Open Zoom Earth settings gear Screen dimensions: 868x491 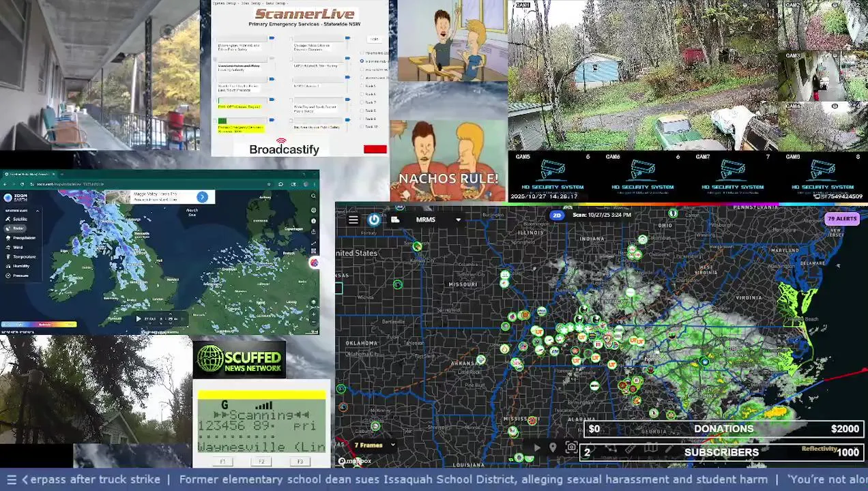pos(313,210)
